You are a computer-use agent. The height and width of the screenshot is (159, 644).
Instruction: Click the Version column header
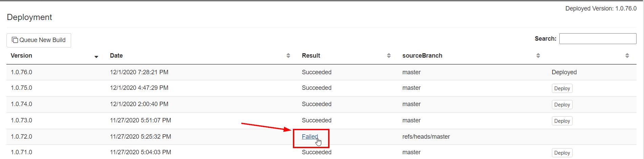pyautogui.click(x=21, y=56)
